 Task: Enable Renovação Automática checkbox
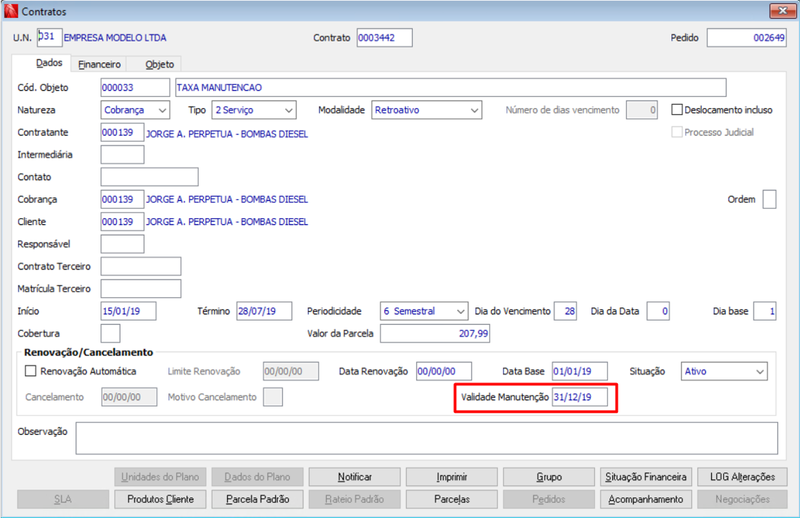click(x=31, y=371)
